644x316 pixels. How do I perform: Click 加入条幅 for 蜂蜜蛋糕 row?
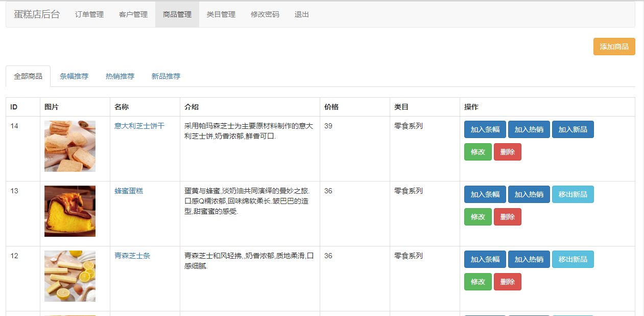click(x=485, y=194)
